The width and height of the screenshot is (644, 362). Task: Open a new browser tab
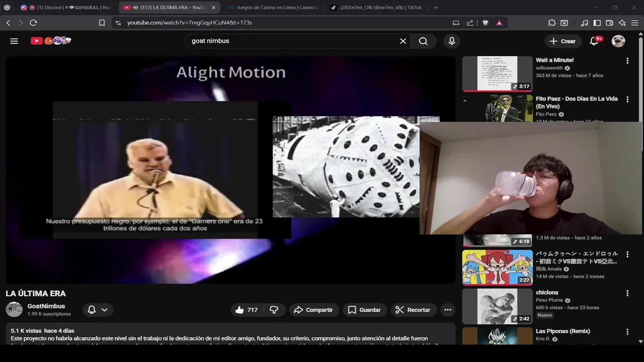click(436, 8)
